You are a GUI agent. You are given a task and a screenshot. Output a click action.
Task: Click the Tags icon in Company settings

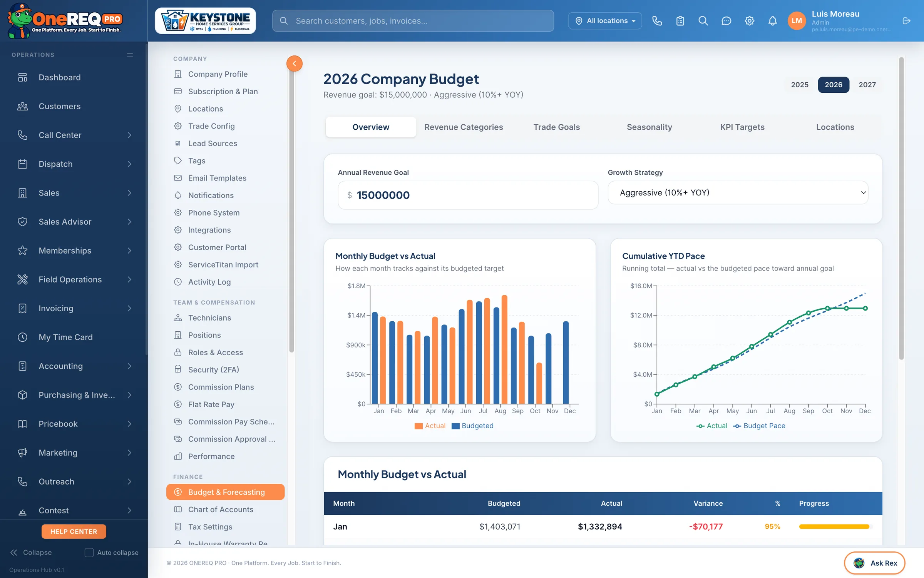177,160
